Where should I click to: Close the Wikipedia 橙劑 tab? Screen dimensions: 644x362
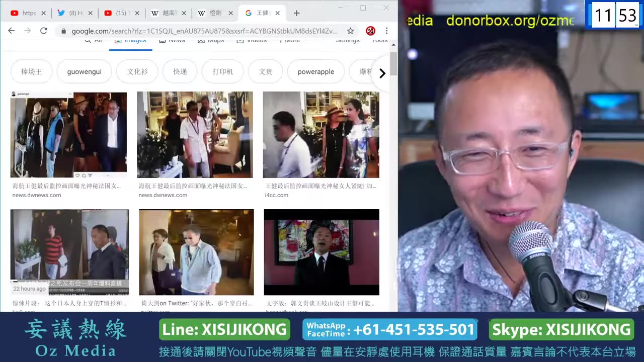pos(231,13)
